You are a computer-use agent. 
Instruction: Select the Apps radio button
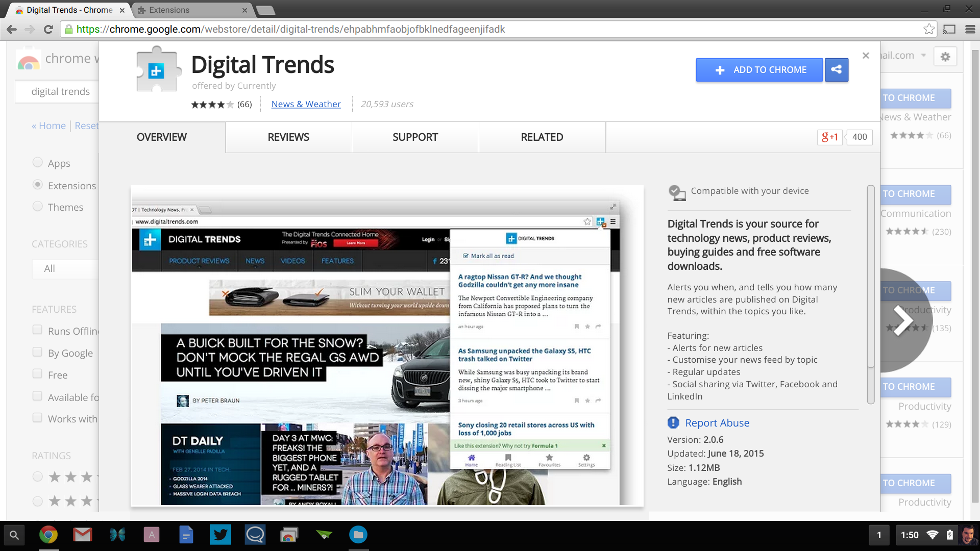coord(37,162)
